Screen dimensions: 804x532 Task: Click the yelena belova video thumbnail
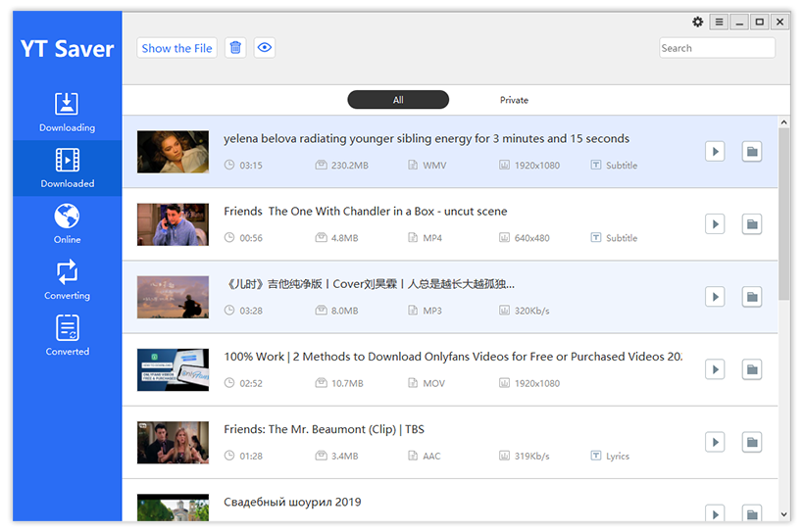click(173, 152)
